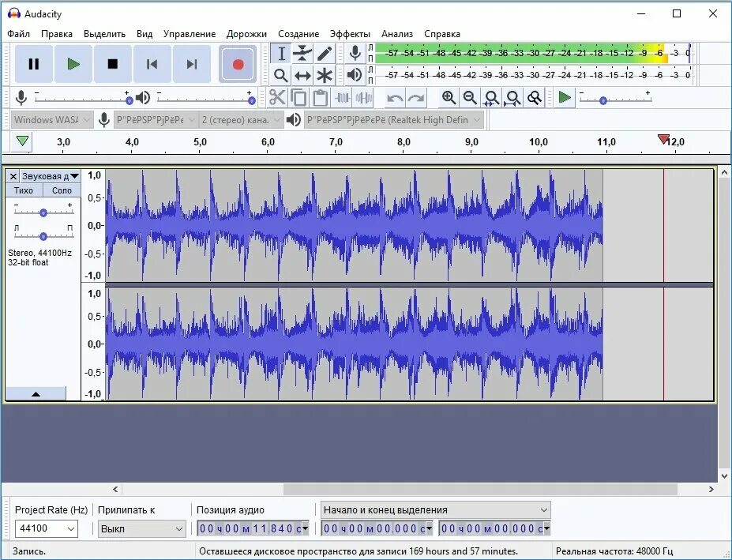Toggle the Тихо mute button
The width and height of the screenshot is (732, 560).
24,190
